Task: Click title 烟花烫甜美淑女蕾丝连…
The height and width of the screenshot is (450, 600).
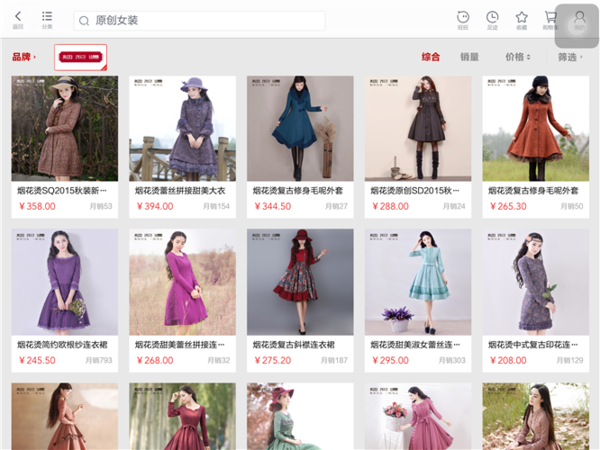Action: [415, 345]
